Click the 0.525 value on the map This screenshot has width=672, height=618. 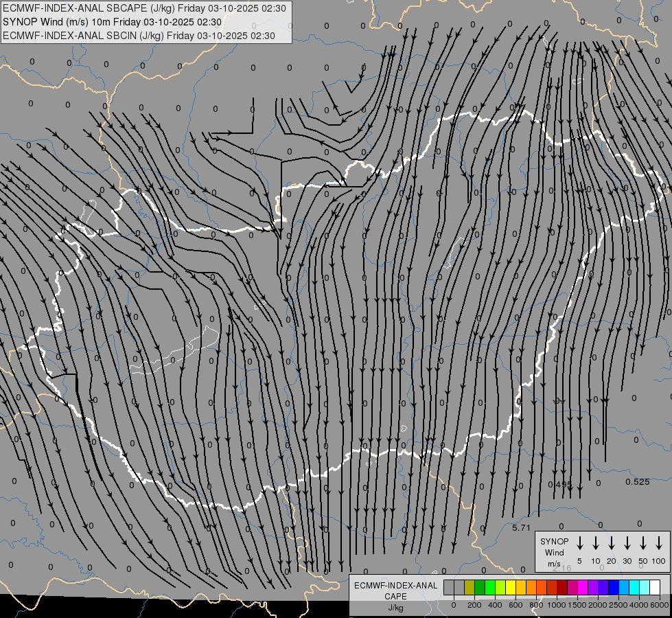(637, 481)
